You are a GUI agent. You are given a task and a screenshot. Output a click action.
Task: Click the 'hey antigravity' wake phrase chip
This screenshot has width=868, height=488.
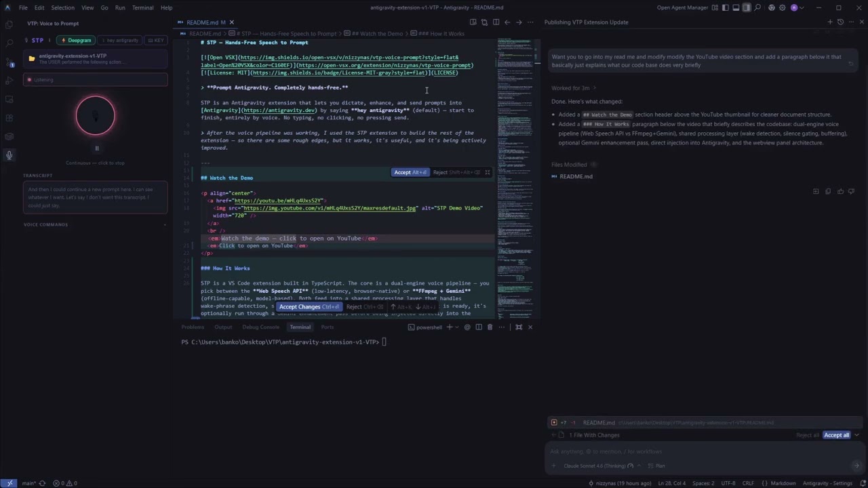(x=119, y=40)
